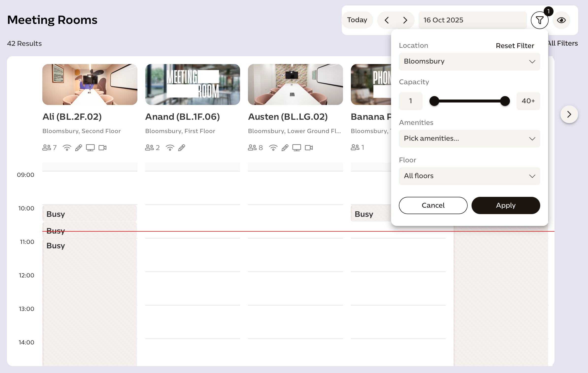Open the filter funnel icon
The image size is (588, 373).
[539, 20]
